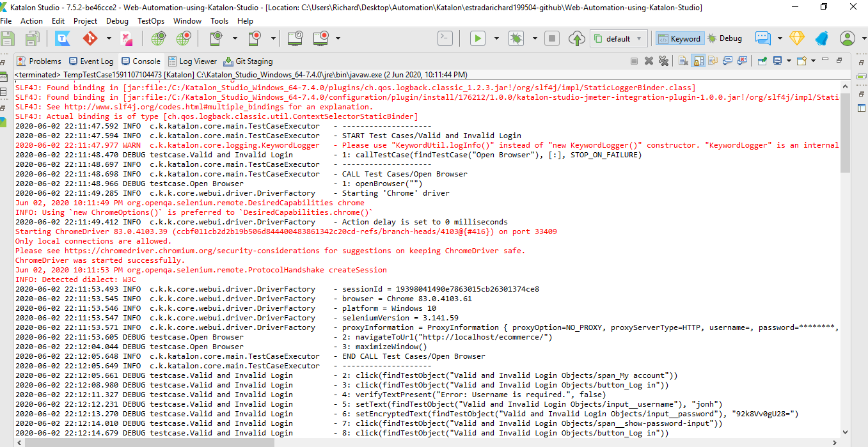This screenshot has height=447, width=868.
Task: Click the Git toolbar icon
Action: click(90, 38)
